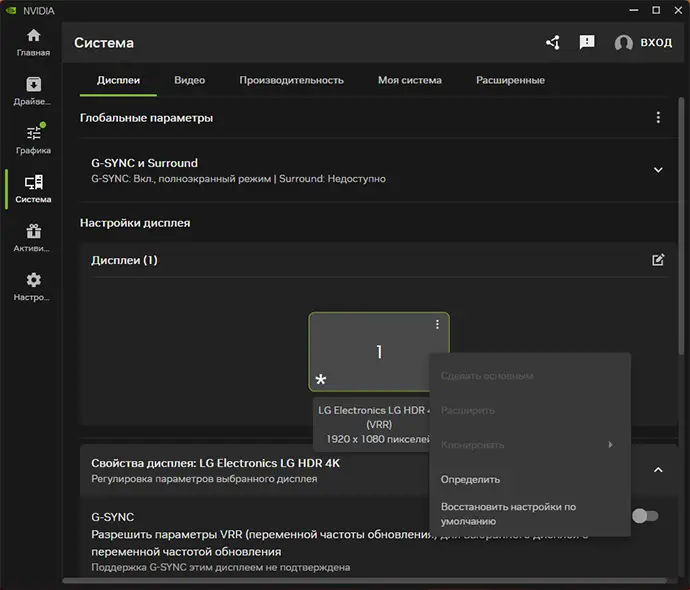Viewport: 690px width, 590px height.
Task: Select the display 1 thumbnail
Action: point(379,352)
